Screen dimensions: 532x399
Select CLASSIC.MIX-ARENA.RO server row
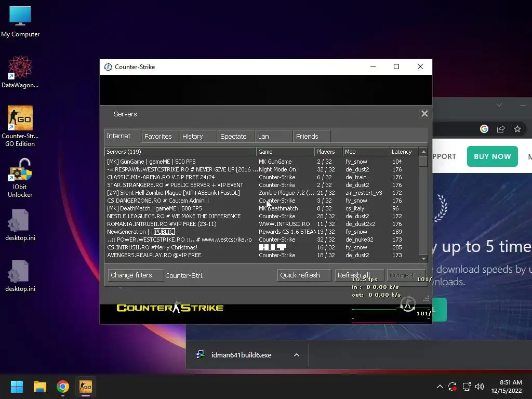[x=262, y=177]
